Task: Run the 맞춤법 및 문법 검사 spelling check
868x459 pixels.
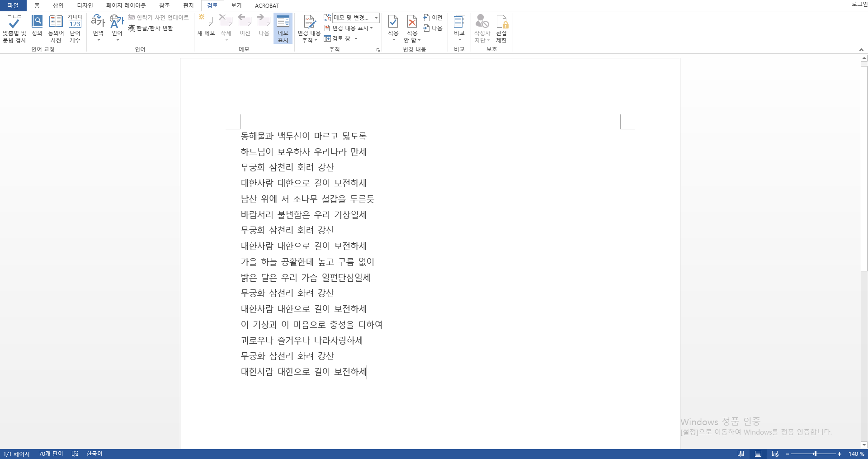Action: click(14, 29)
